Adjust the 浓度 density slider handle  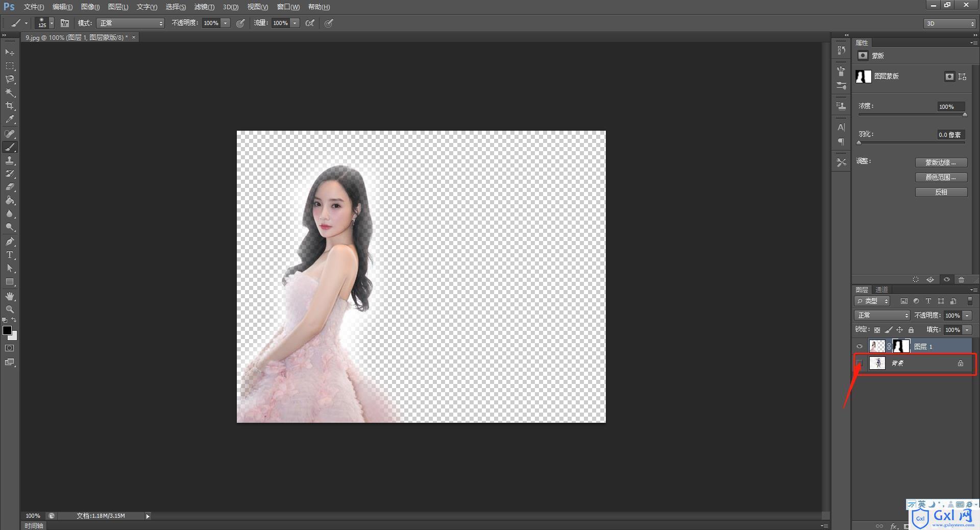(x=965, y=115)
